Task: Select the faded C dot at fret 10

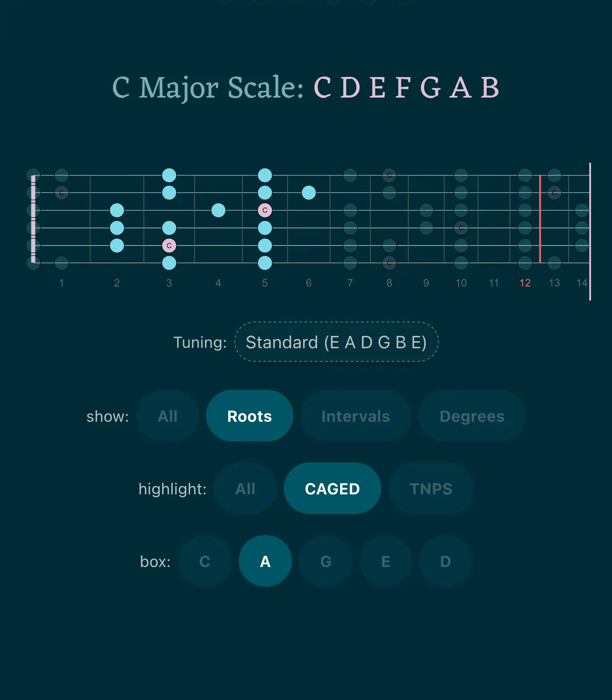Action: (x=461, y=227)
